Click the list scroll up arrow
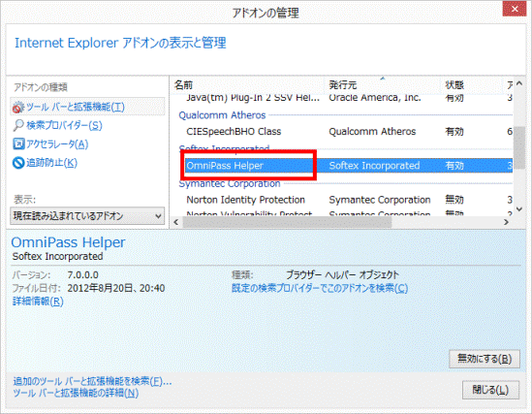 (519, 83)
